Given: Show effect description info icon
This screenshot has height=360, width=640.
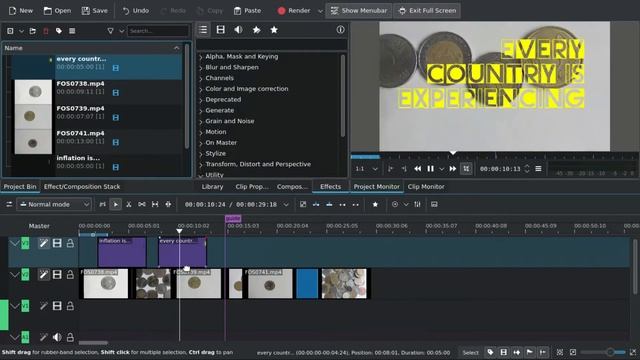Looking at the screenshot, I should [340, 30].
